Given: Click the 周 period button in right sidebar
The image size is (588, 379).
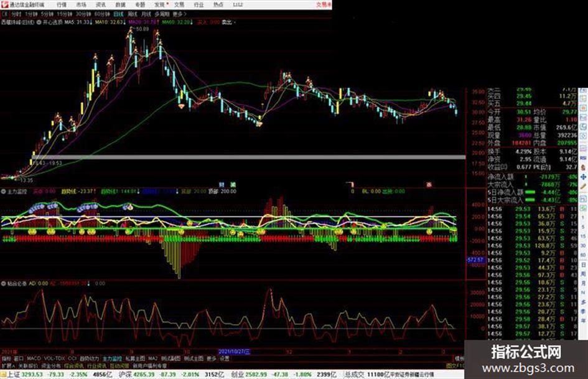Looking at the screenshot, I should click(x=583, y=274).
